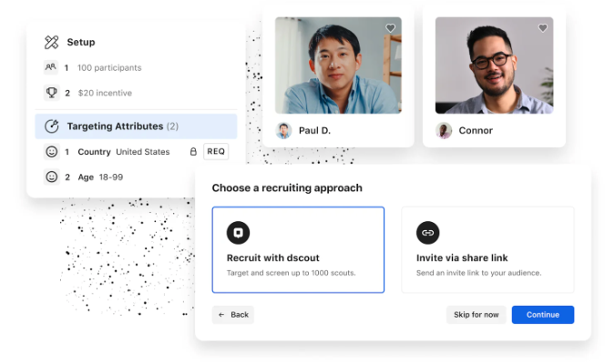
Task: Select the Recruit with dscout option
Action: [x=298, y=250]
